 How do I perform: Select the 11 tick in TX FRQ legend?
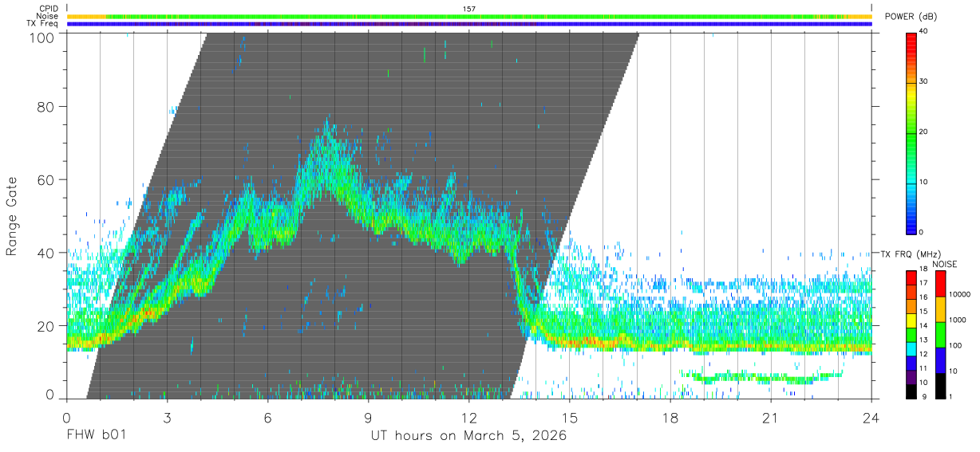(x=923, y=370)
